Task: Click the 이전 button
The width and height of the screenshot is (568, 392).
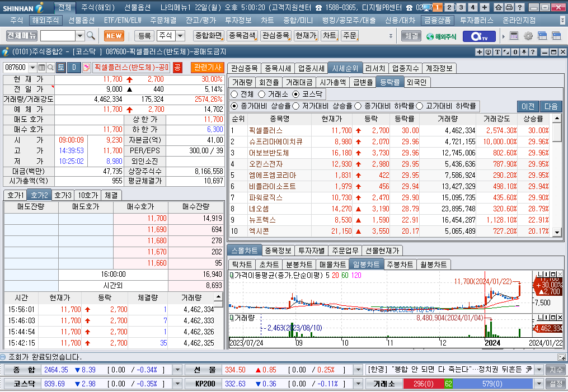Action: [x=528, y=106]
